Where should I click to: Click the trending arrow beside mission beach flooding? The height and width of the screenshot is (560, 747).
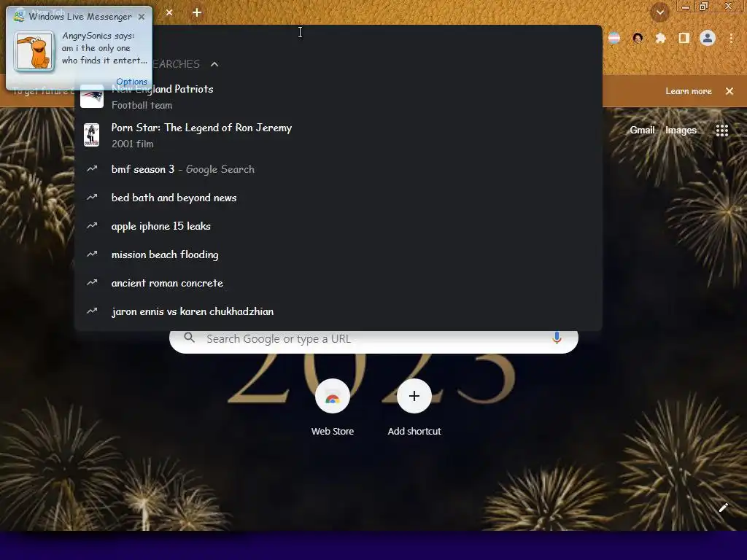point(92,254)
